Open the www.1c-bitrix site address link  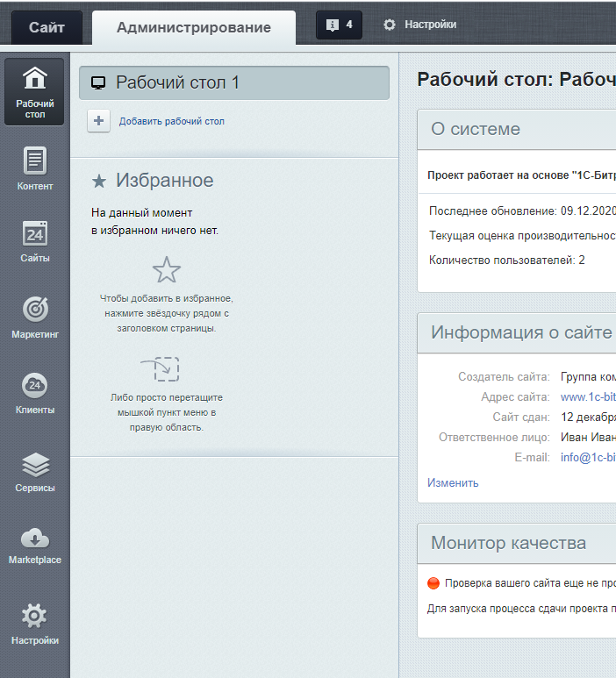coord(588,397)
